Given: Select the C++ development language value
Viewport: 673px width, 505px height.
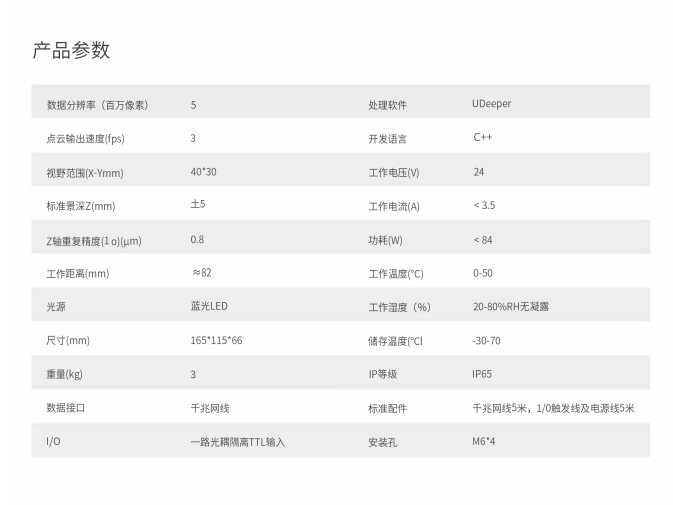Looking at the screenshot, I should coord(483,138).
